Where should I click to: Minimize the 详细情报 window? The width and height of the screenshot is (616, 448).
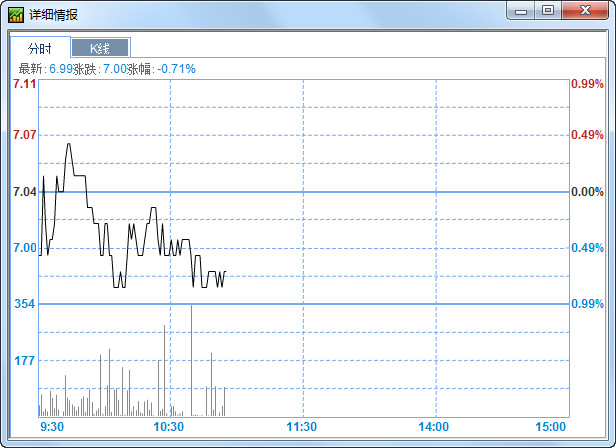click(521, 11)
